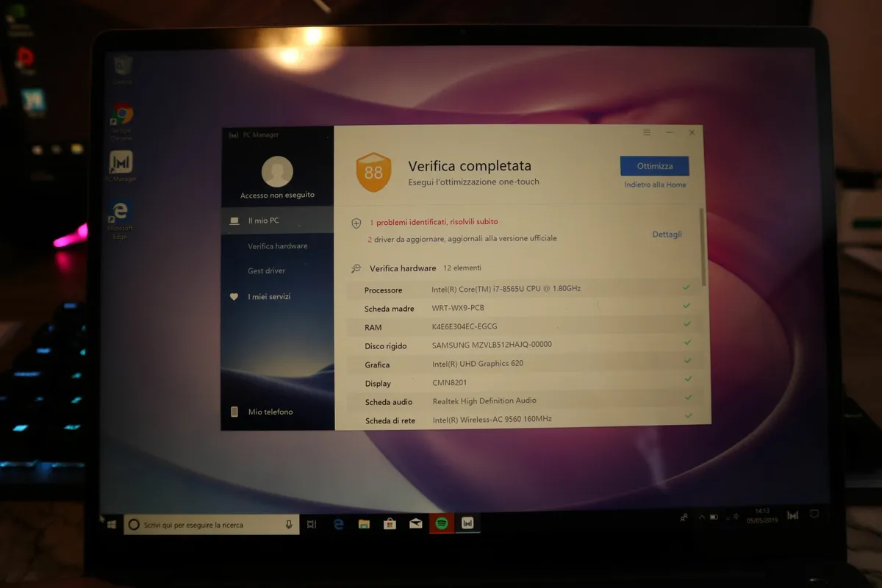
Task: Click the Display CMN8201 row
Action: coord(526,383)
